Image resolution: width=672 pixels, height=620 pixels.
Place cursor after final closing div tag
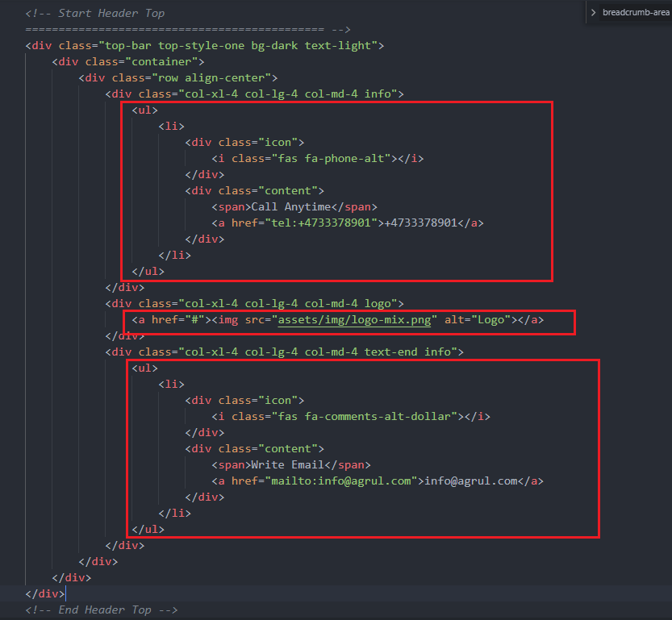pos(65,594)
